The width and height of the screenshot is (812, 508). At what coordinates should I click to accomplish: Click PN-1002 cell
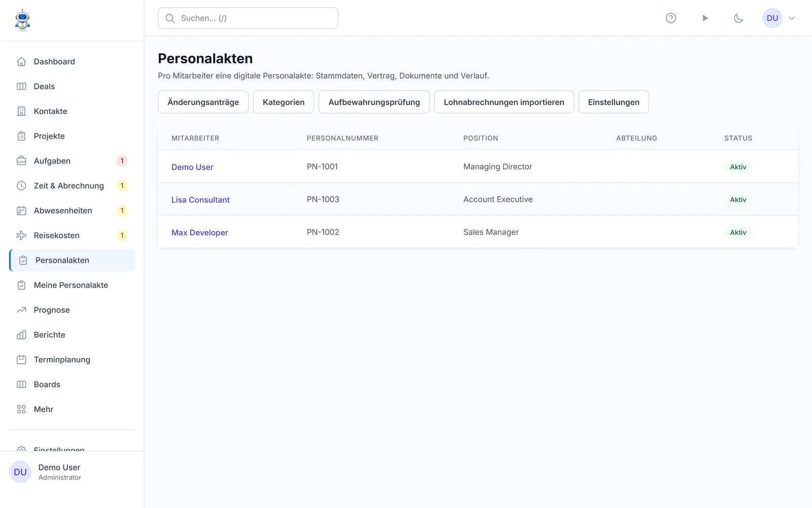click(x=323, y=232)
